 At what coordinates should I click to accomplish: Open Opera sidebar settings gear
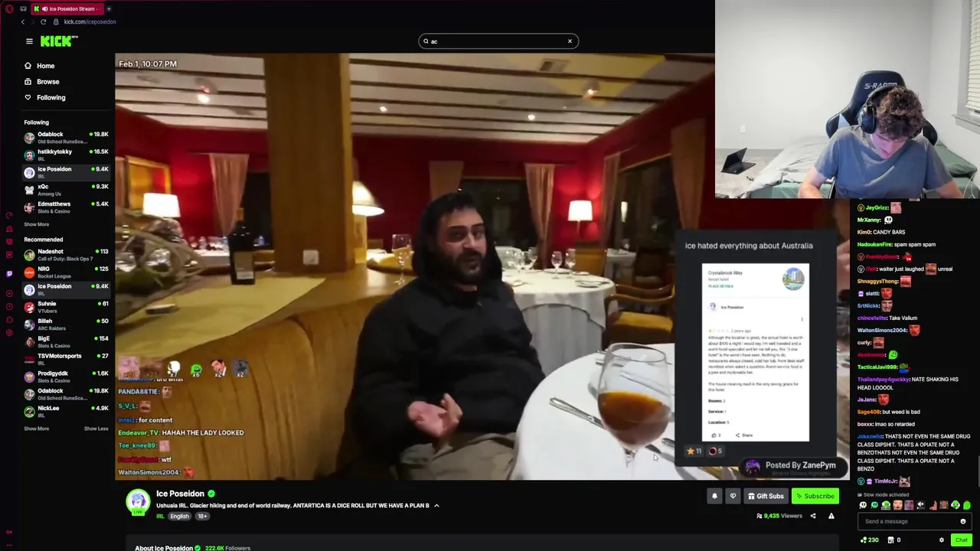pyautogui.click(x=9, y=333)
